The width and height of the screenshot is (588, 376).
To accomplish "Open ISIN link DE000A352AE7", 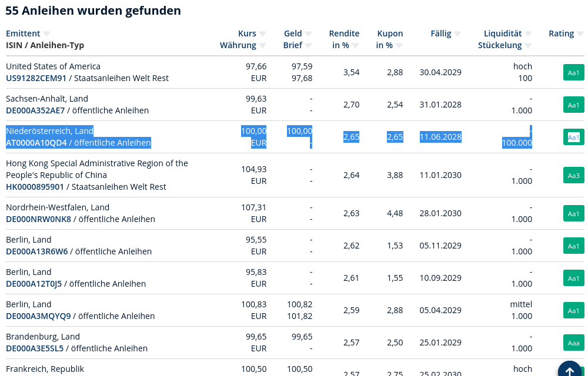I will 35,110.
